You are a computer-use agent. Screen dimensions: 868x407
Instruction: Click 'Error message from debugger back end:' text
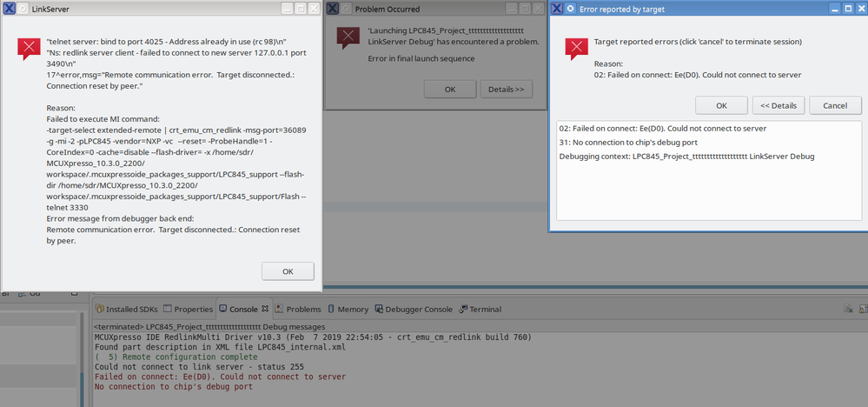(120, 218)
